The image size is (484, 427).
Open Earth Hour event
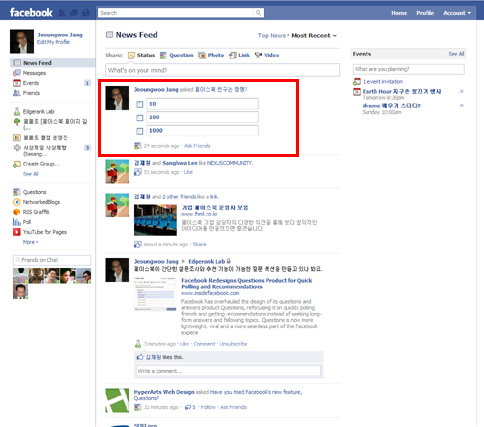(402, 91)
